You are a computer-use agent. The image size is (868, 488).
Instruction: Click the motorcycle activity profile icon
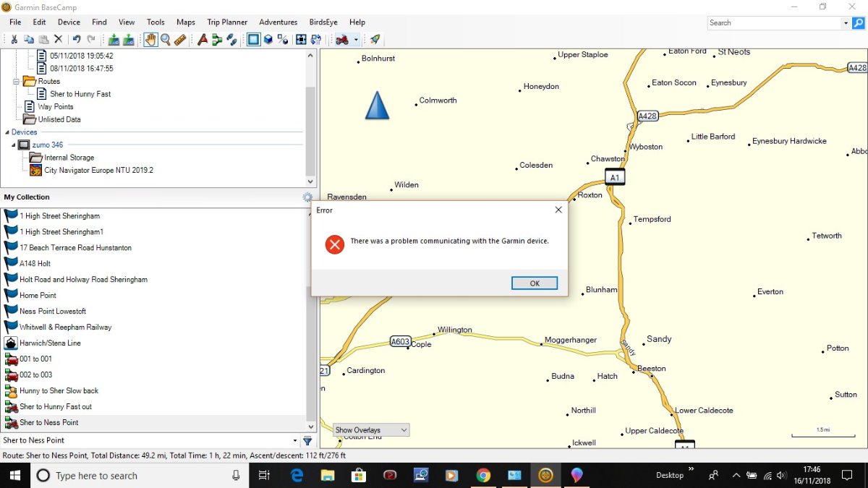(x=342, y=40)
